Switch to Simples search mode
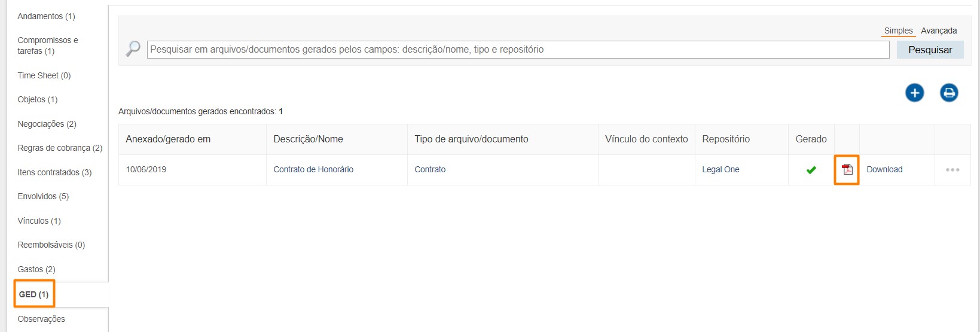The width and height of the screenshot is (980, 332). (x=898, y=31)
